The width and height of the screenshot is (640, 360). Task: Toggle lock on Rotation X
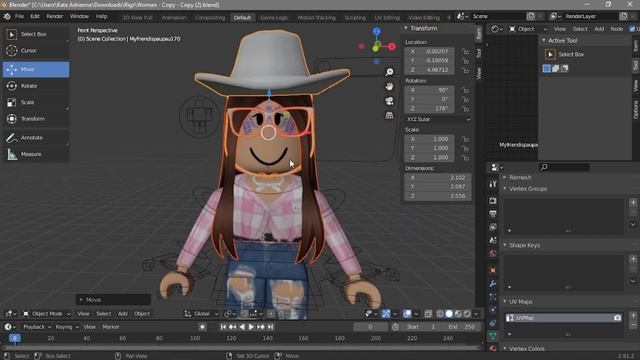[x=465, y=90]
